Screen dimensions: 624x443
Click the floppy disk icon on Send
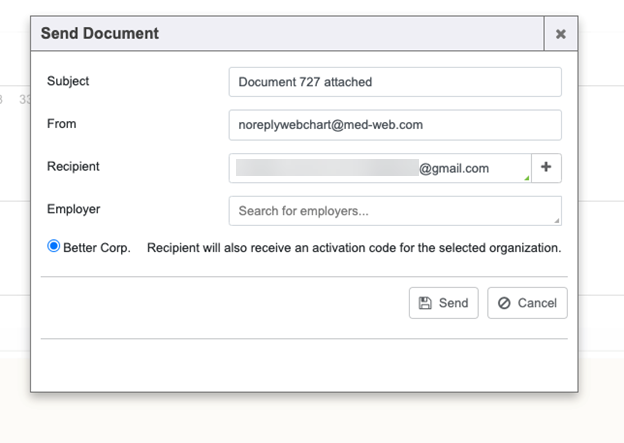(425, 303)
